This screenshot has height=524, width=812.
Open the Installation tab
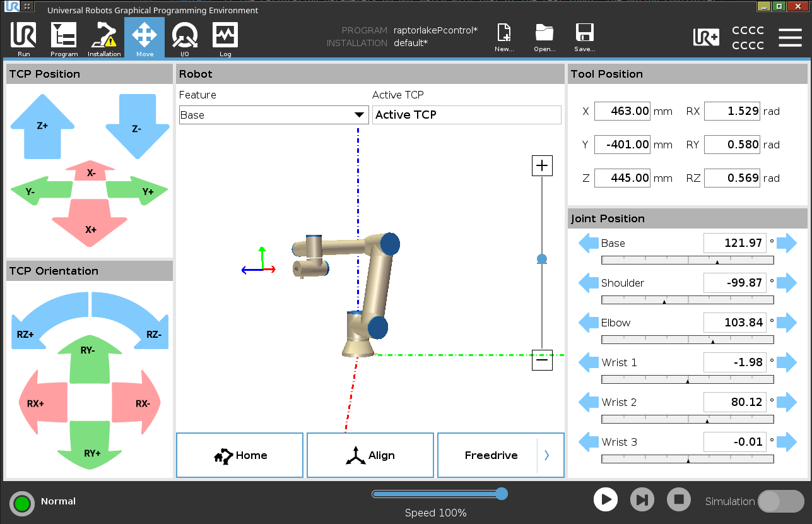tap(104, 39)
